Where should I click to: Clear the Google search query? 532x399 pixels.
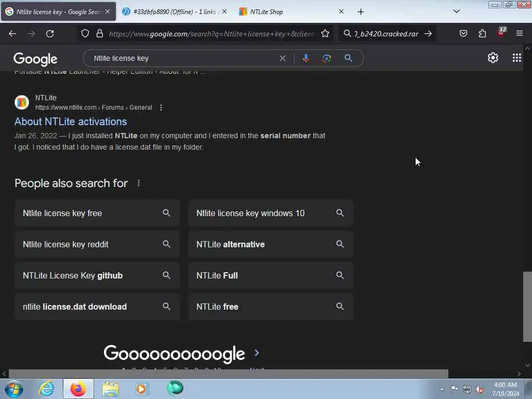pyautogui.click(x=282, y=58)
